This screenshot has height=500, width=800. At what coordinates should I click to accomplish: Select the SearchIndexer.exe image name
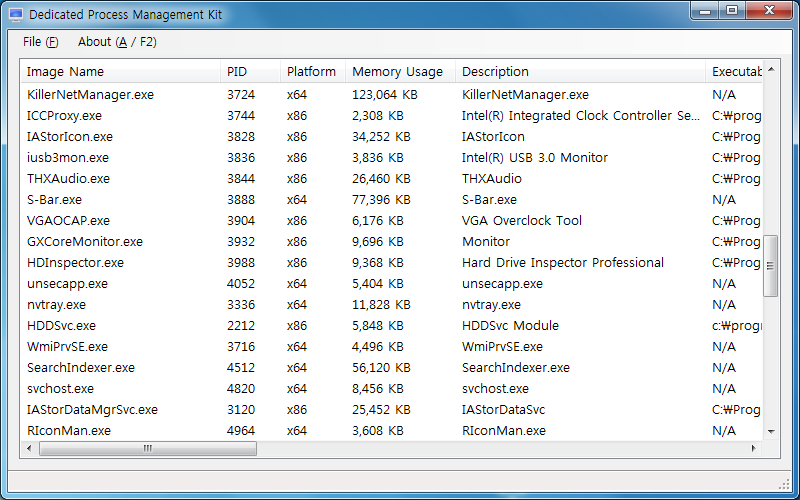[x=81, y=367]
